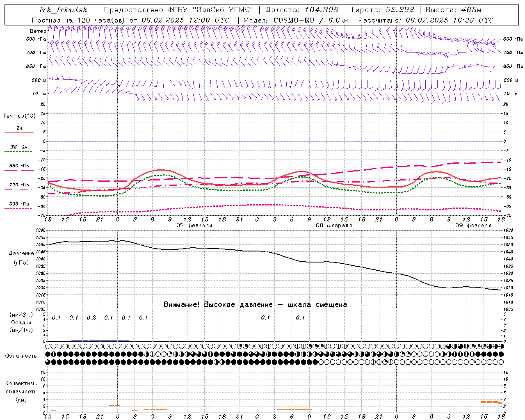Select the provider text ФГБУ "ЗапСиб УГМС"

[x=211, y=10]
